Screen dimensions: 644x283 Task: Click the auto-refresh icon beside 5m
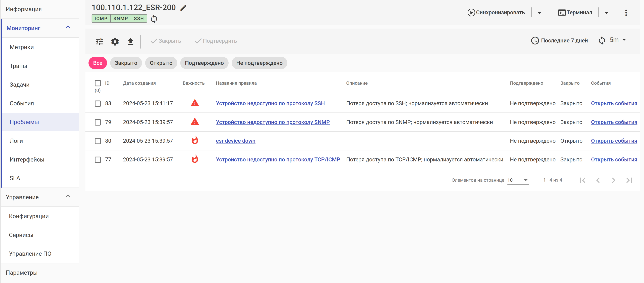tap(602, 40)
